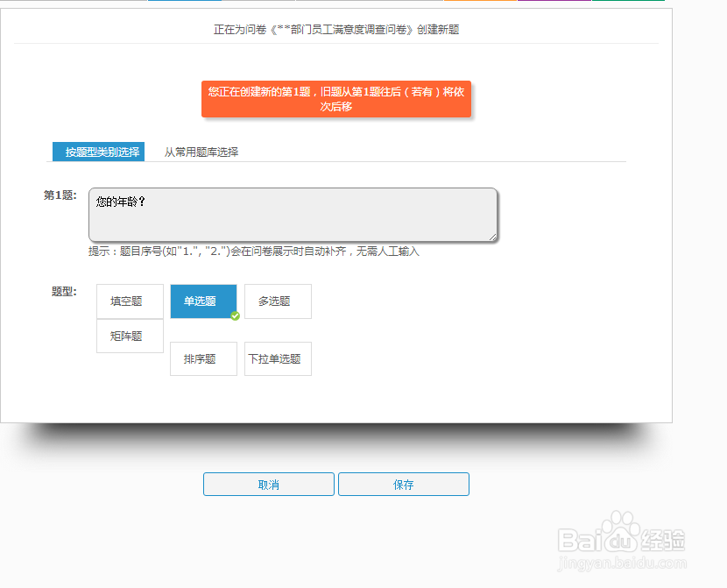Switch to the 按题型类别选择 tab
Screen dimensions: 727x588
(97, 151)
